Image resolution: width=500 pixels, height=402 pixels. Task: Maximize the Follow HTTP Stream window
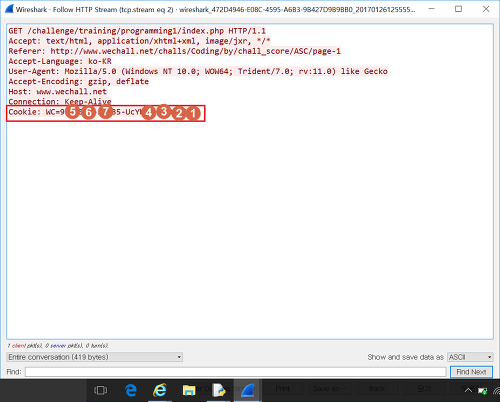tap(459, 9)
